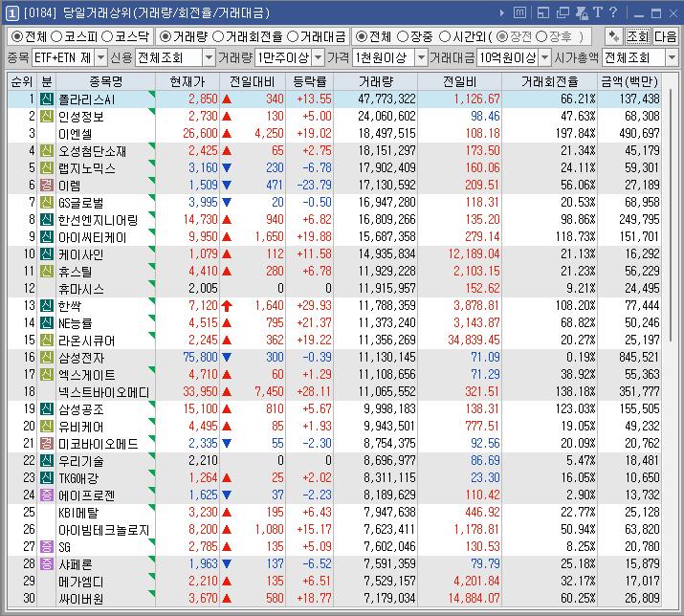Click the 신 badge for 삼성전자
684x616 pixels.
[x=47, y=358]
